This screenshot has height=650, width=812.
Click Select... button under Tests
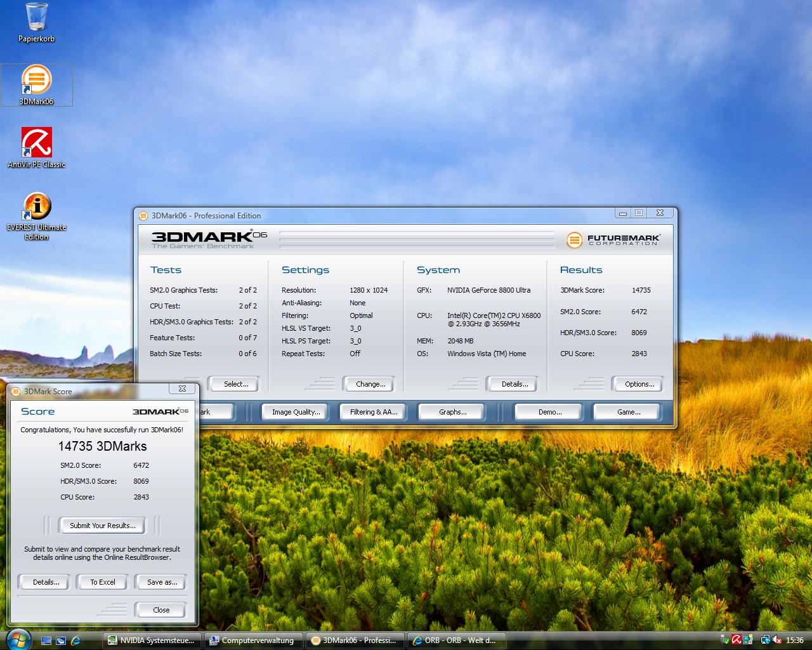click(232, 384)
